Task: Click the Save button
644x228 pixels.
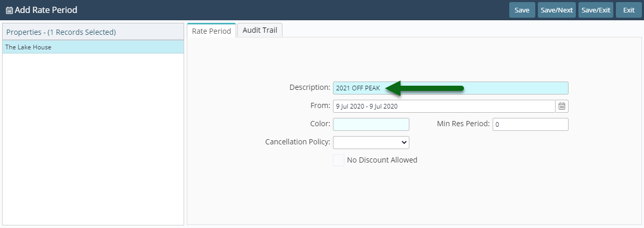Action: click(x=522, y=10)
